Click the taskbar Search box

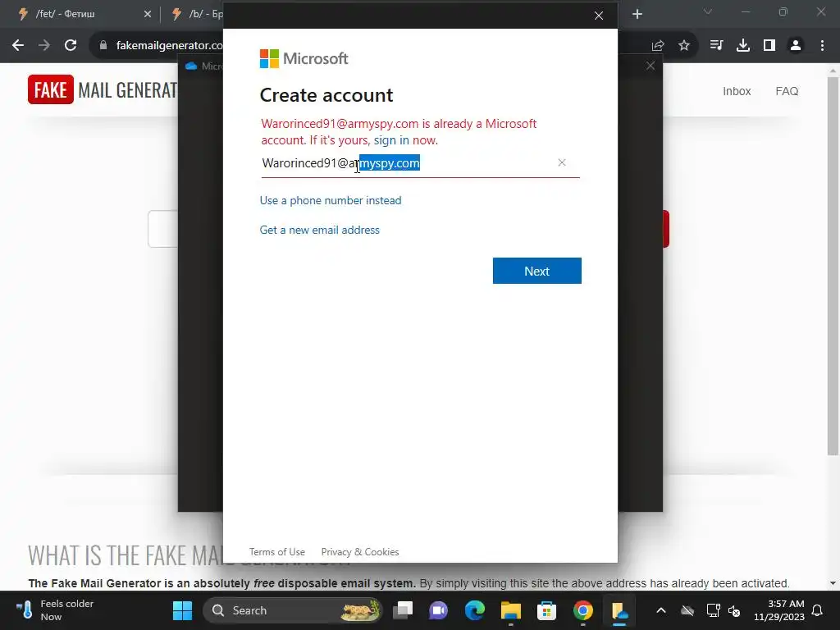coord(292,610)
